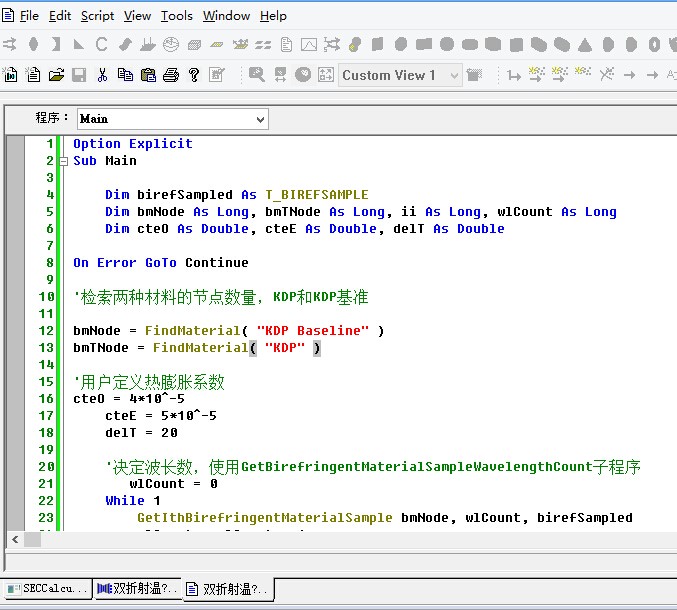Click the Cut scissors icon
The width and height of the screenshot is (677, 610).
coord(103,75)
